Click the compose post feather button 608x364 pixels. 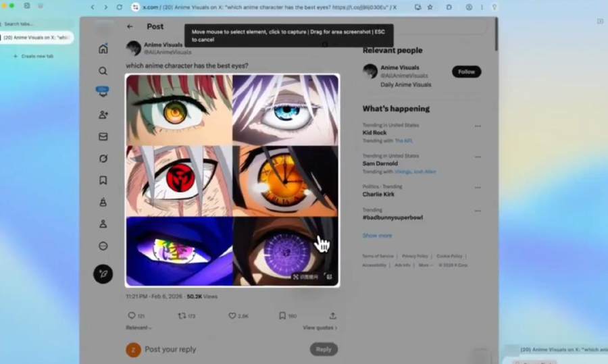coord(103,274)
